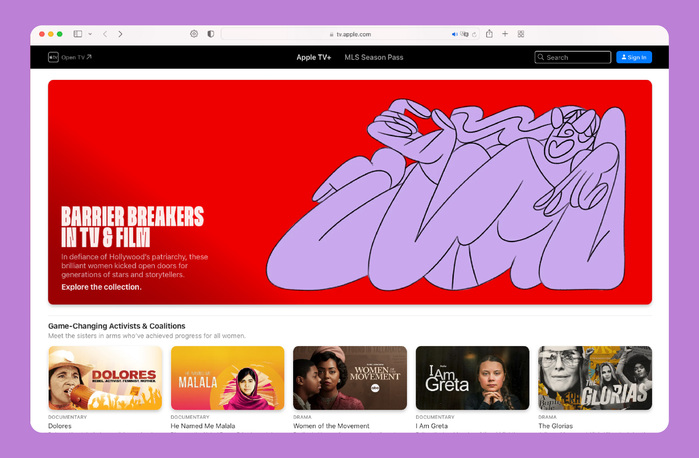Screen dimensions: 699x458
Task: Open the extension icon left of the shield
Action: [x=194, y=34]
